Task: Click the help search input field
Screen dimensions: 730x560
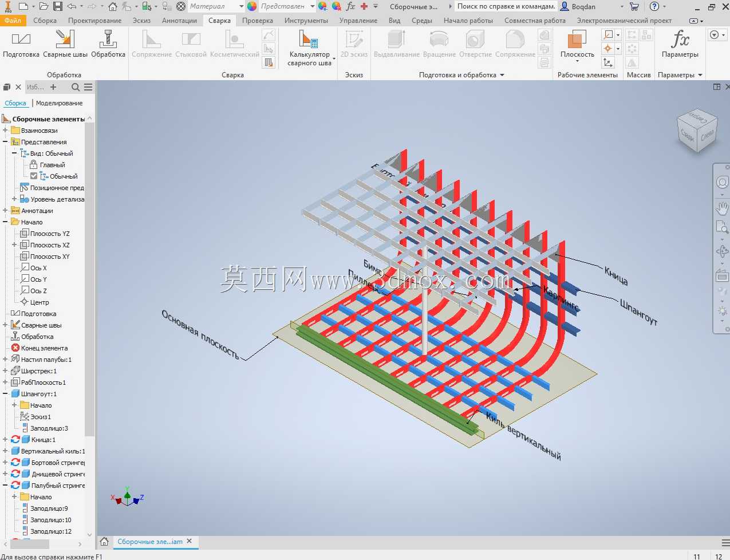Action: (x=506, y=6)
